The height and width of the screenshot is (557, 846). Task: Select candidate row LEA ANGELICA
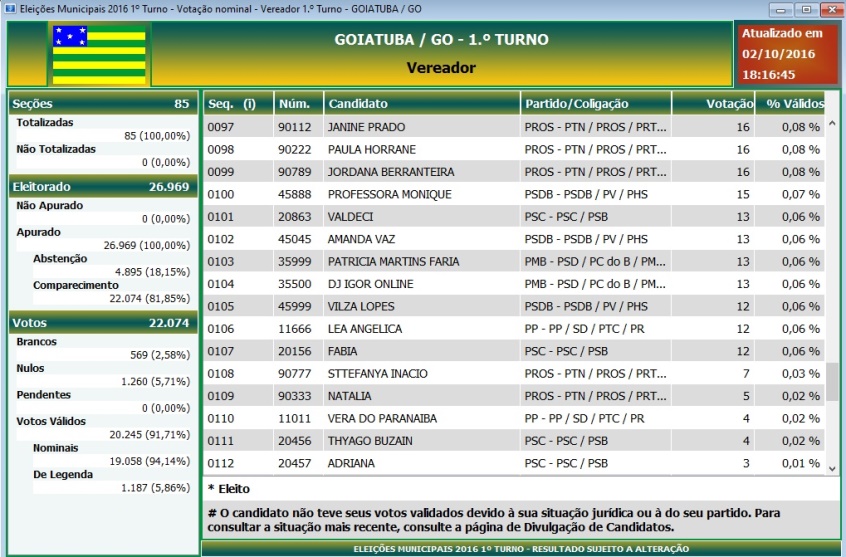[x=514, y=329]
